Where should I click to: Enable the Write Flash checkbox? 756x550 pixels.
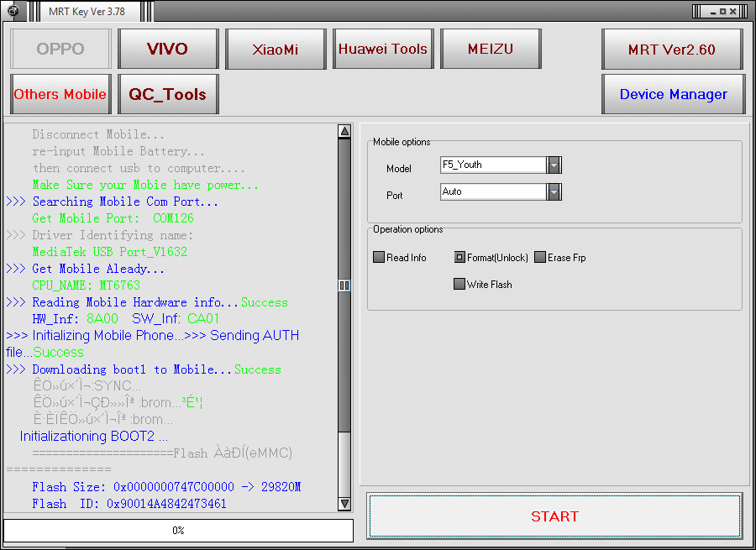coord(459,284)
